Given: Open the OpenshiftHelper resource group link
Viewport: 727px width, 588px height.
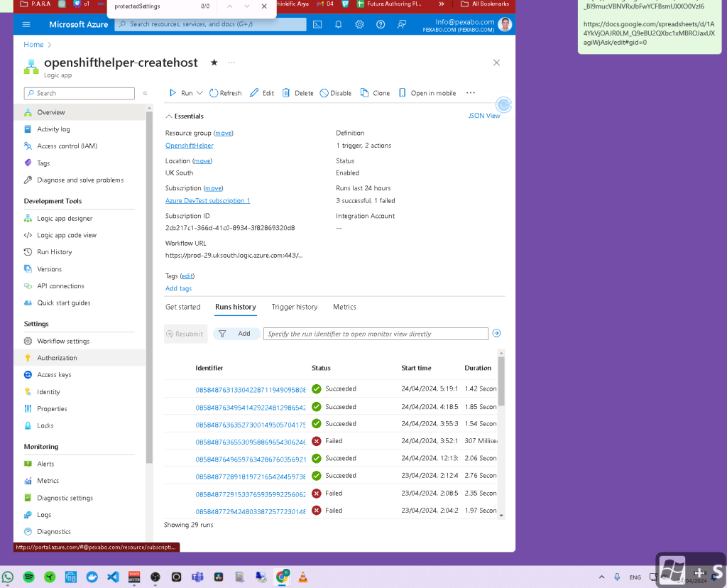Looking at the screenshot, I should coord(189,146).
